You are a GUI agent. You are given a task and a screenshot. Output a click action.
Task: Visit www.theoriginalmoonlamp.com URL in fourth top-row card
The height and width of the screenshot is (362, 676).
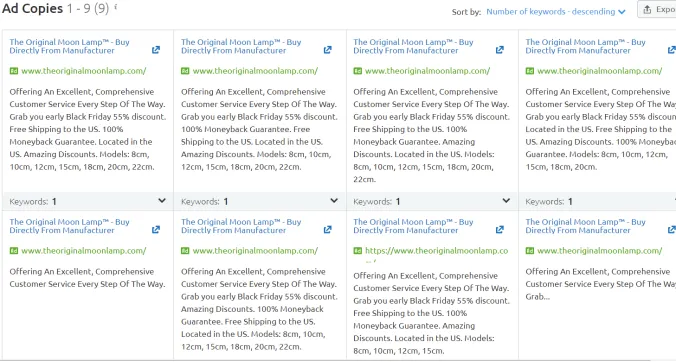click(x=600, y=71)
